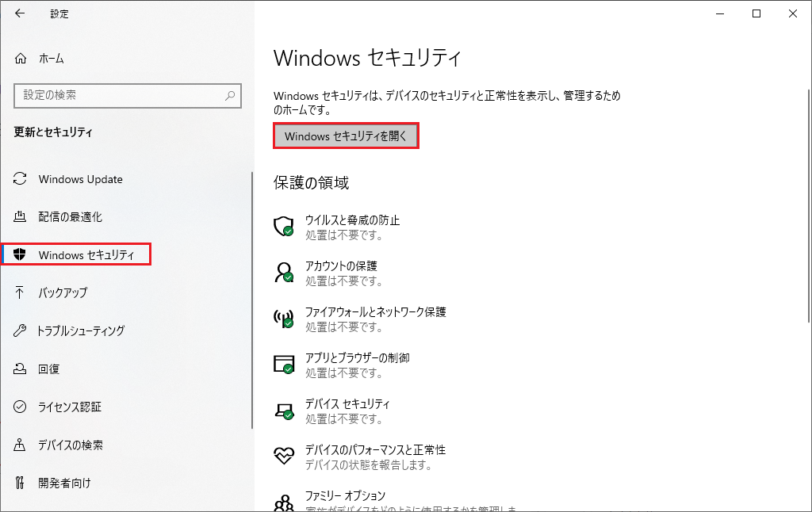
Task: Open トラブルシューティング in sidebar
Action: 81,331
